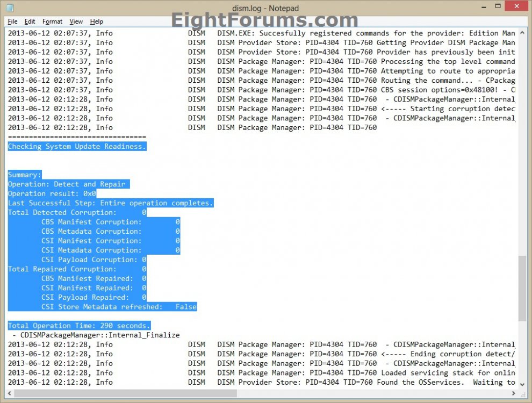
Task: Close the dism.log Notepad window
Action: coord(517,6)
